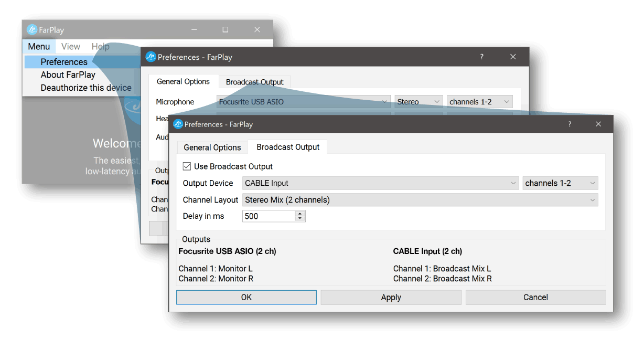Viewport: 644px width, 349px height.
Task: Click the Apply button
Action: pyautogui.click(x=391, y=298)
